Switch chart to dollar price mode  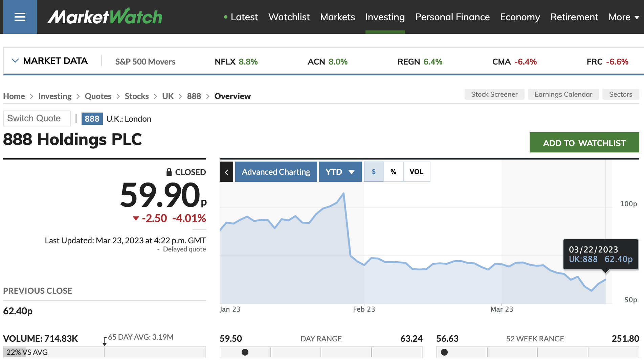374,172
